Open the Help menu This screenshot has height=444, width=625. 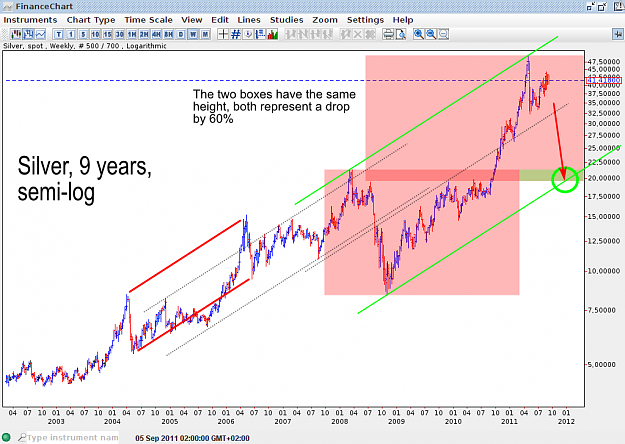(x=403, y=20)
